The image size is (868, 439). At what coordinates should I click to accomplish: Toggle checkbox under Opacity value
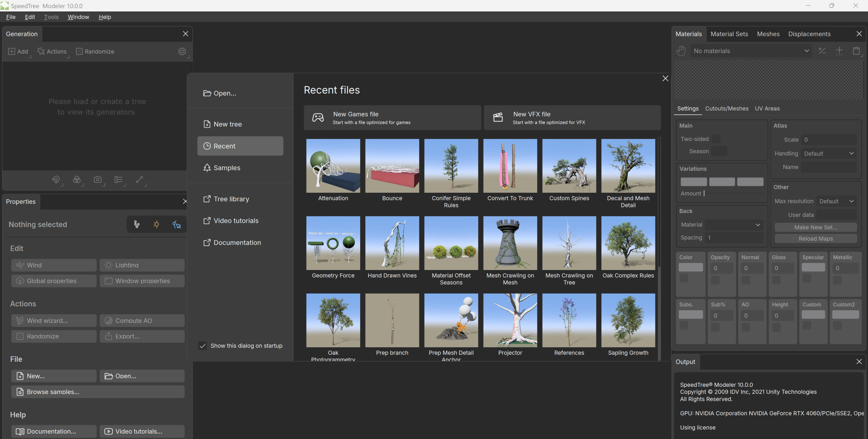pos(715,280)
